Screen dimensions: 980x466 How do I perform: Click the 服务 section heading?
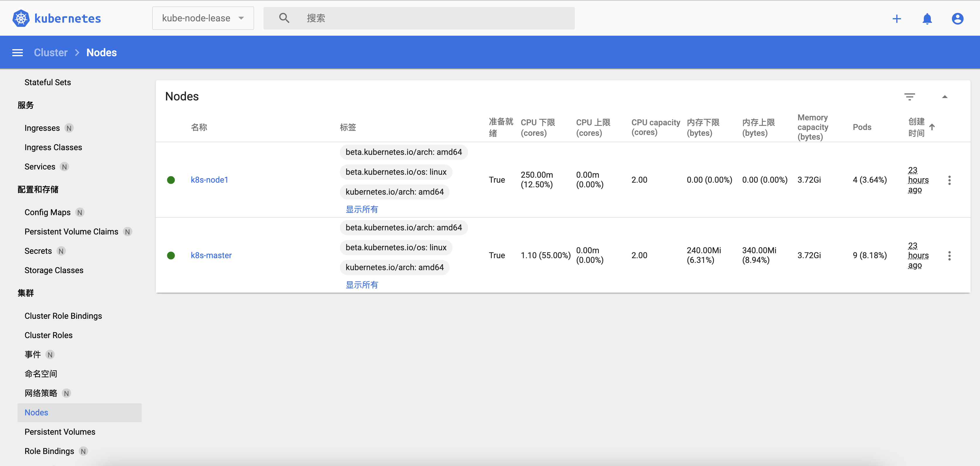pyautogui.click(x=25, y=105)
